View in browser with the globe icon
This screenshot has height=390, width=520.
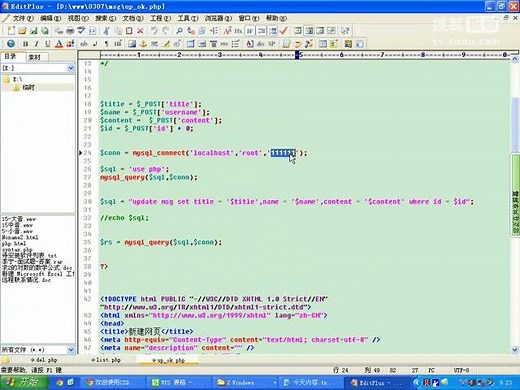click(11, 44)
